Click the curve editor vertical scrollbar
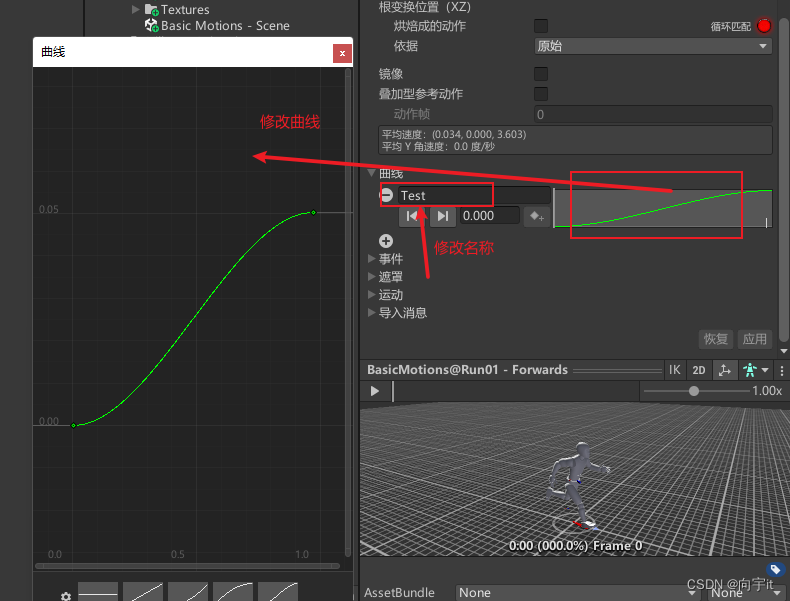790x601 pixels. tap(348, 312)
